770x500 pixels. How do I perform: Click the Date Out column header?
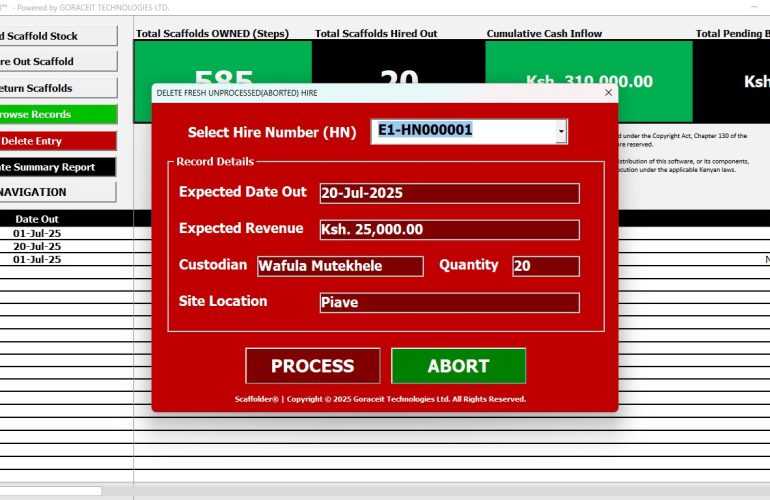coord(37,218)
